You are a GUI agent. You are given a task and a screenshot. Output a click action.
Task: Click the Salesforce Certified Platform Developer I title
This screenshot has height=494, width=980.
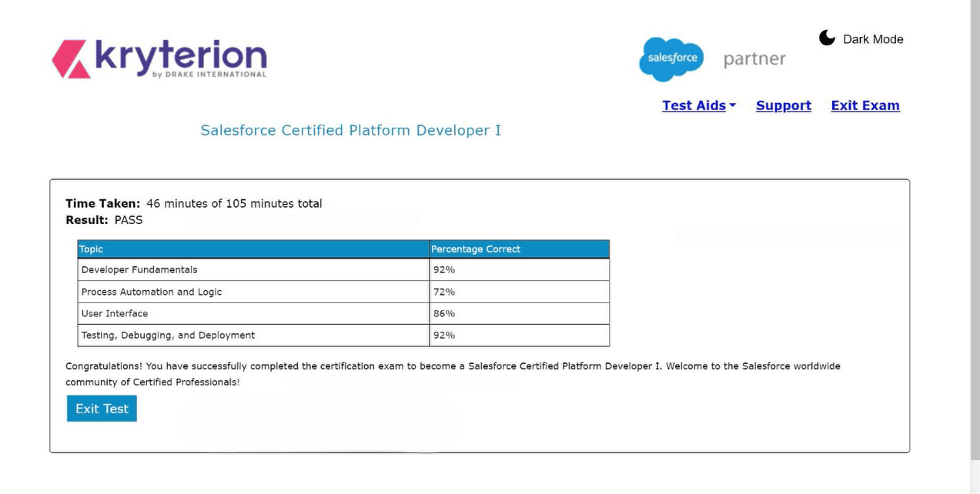(x=350, y=130)
